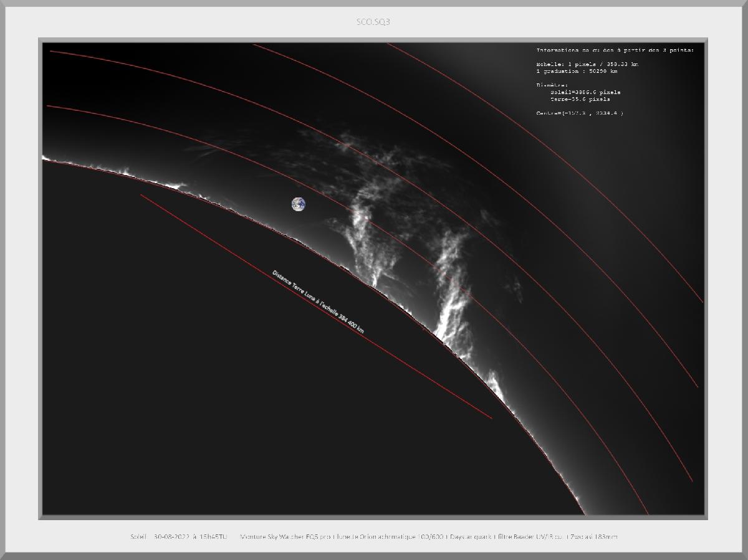Click the Soleil 30-08-2022 date caption
The height and width of the screenshot is (560, 748).
pos(178,536)
